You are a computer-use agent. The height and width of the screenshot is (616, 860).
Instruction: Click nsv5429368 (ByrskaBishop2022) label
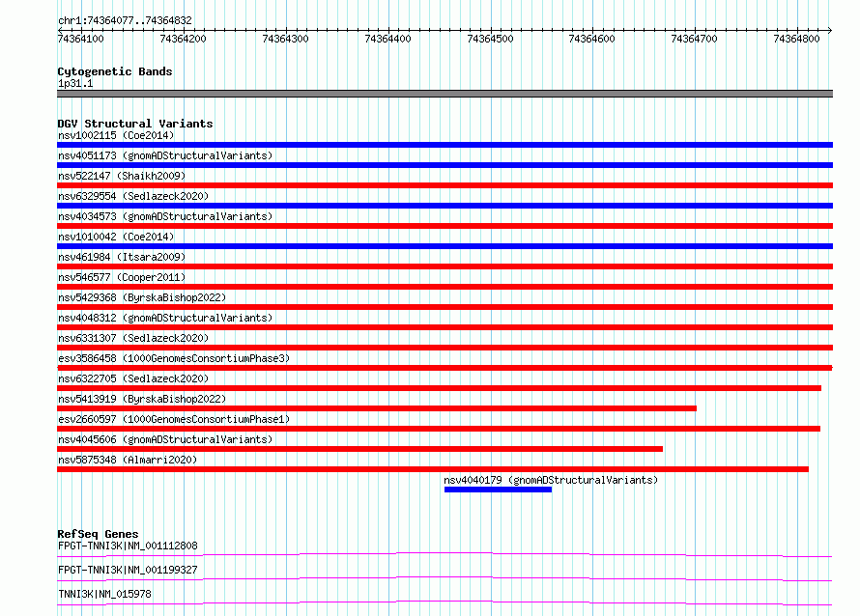tap(142, 297)
